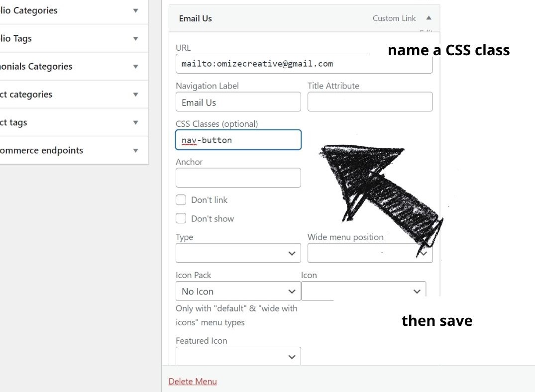Expand the Testimonials Categories panel
The width and height of the screenshot is (535, 392).
point(135,66)
